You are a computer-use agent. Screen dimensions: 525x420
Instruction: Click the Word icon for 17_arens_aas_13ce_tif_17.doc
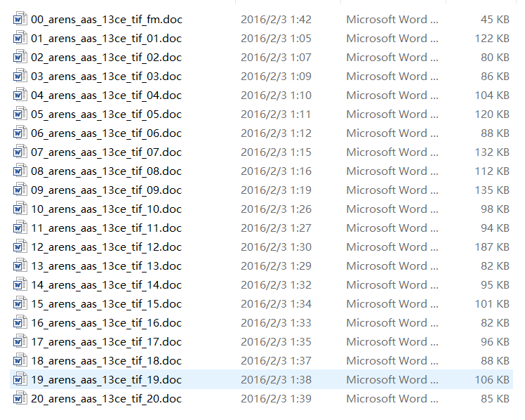(20, 341)
